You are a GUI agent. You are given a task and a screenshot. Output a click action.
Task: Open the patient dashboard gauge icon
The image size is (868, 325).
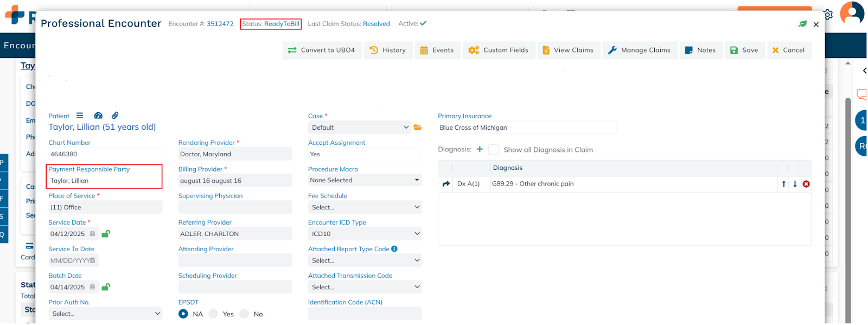(x=98, y=116)
